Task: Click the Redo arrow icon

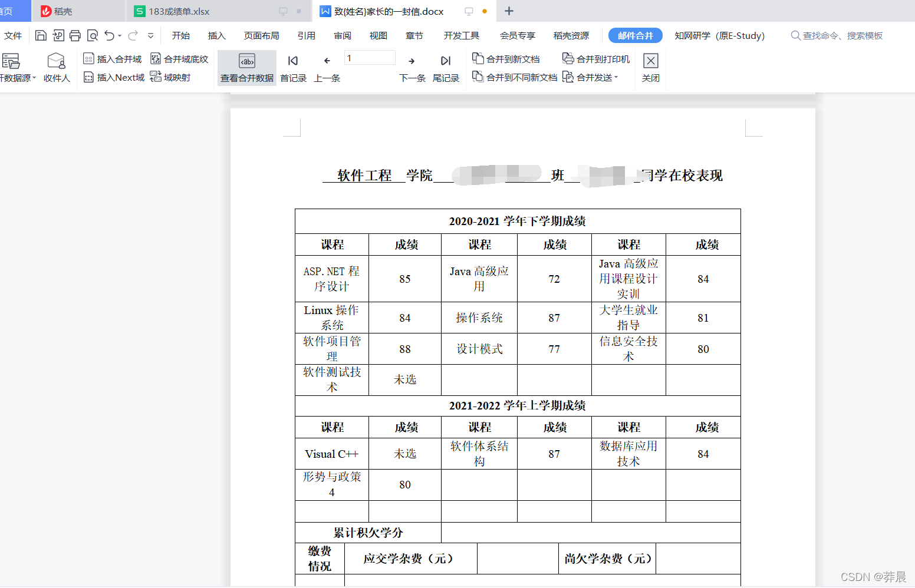Action: pos(133,35)
